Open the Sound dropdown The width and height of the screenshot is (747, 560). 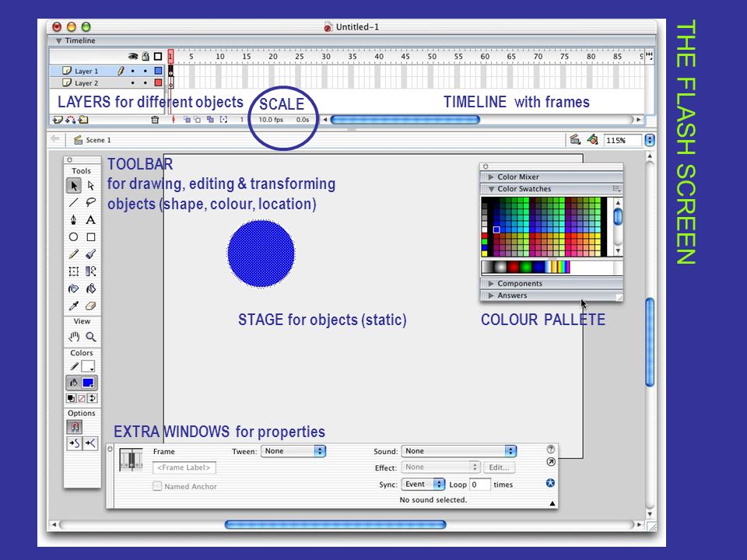459,451
